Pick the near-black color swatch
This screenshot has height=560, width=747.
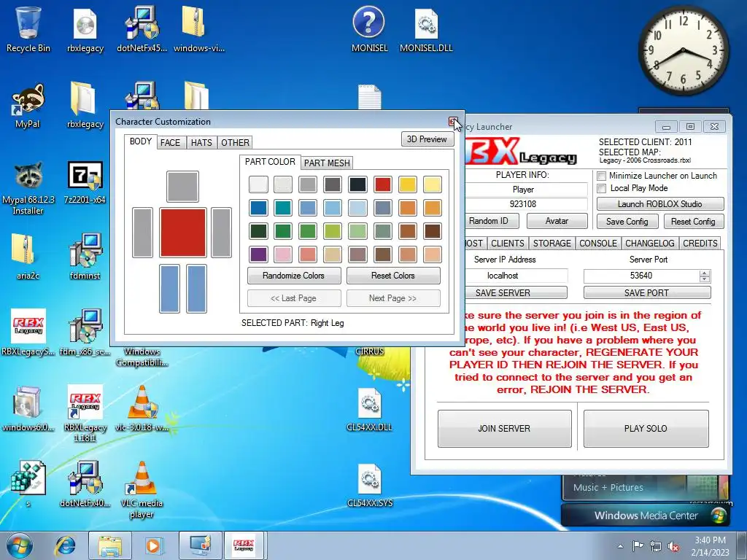point(357,184)
